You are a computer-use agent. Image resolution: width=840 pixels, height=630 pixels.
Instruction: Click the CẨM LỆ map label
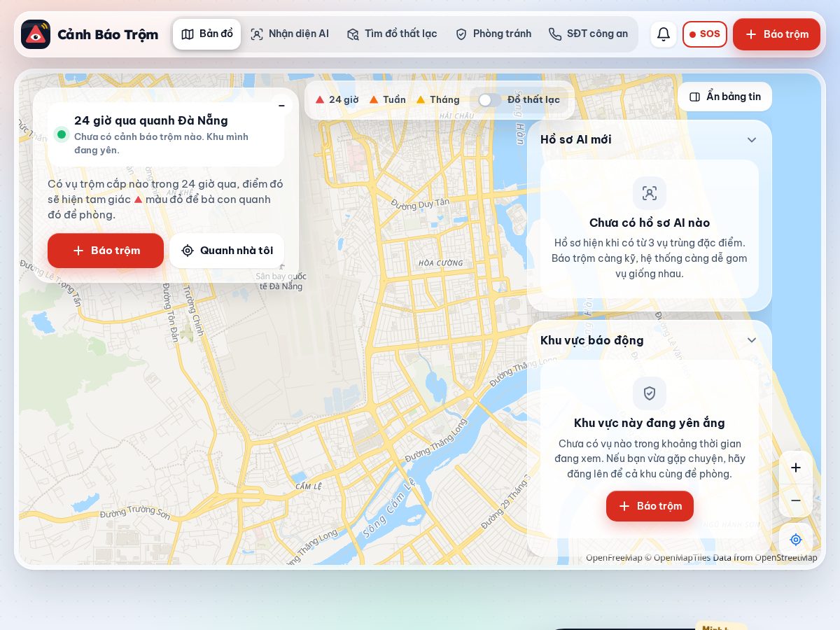pyautogui.click(x=308, y=486)
